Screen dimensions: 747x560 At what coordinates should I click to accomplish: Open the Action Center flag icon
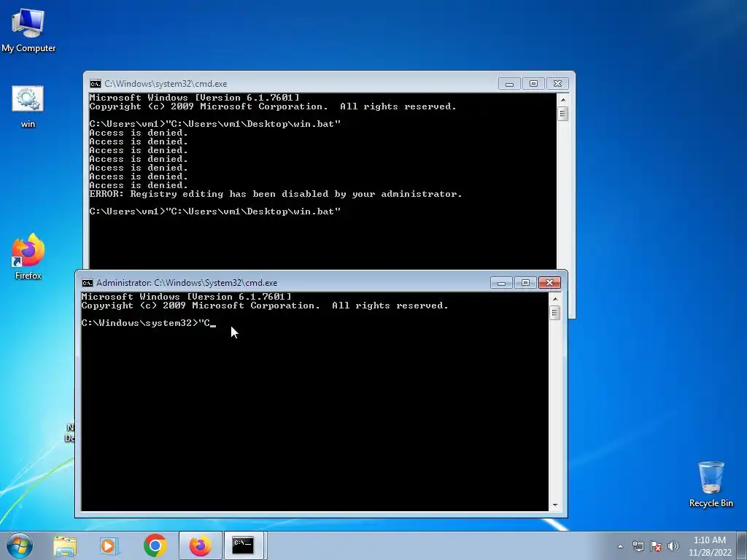[656, 546]
